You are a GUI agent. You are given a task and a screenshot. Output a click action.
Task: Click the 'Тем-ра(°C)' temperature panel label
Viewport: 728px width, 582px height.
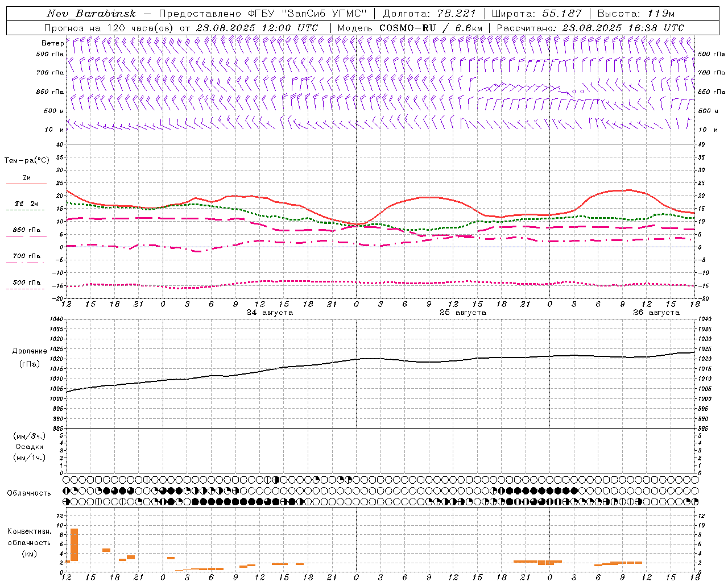coord(27,161)
